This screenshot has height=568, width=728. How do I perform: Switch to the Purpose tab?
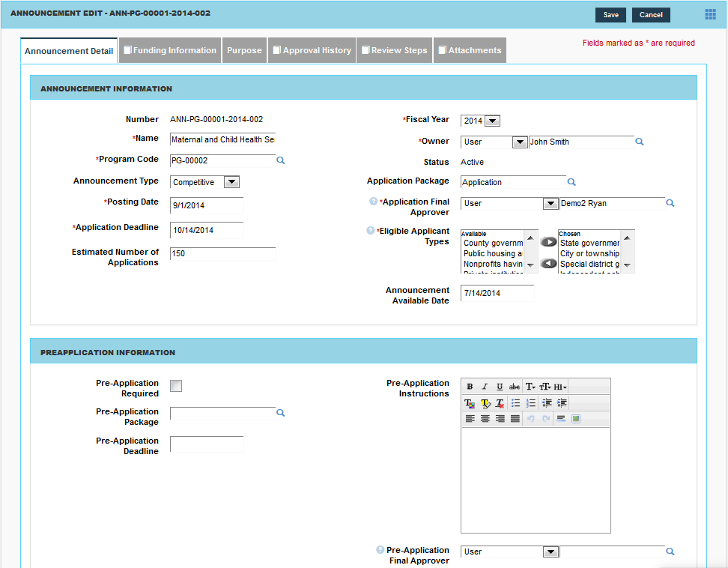(244, 50)
